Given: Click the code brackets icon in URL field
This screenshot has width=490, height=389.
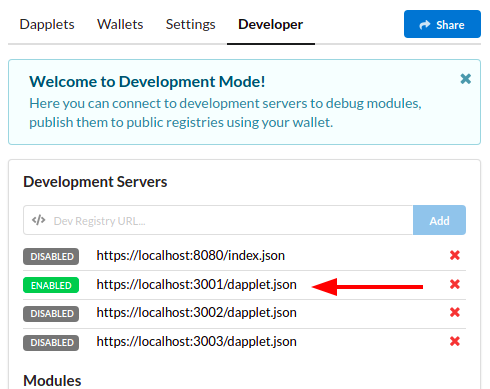Looking at the screenshot, I should [39, 220].
